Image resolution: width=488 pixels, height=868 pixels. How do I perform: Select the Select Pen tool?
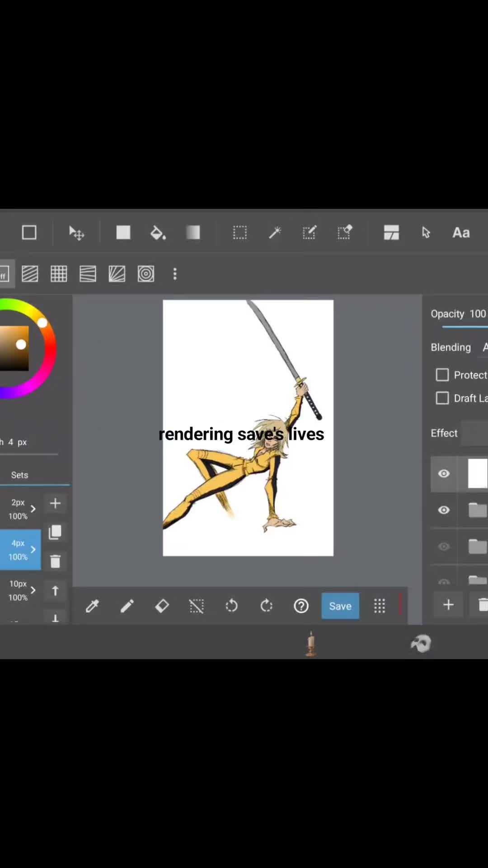pyautogui.click(x=310, y=232)
